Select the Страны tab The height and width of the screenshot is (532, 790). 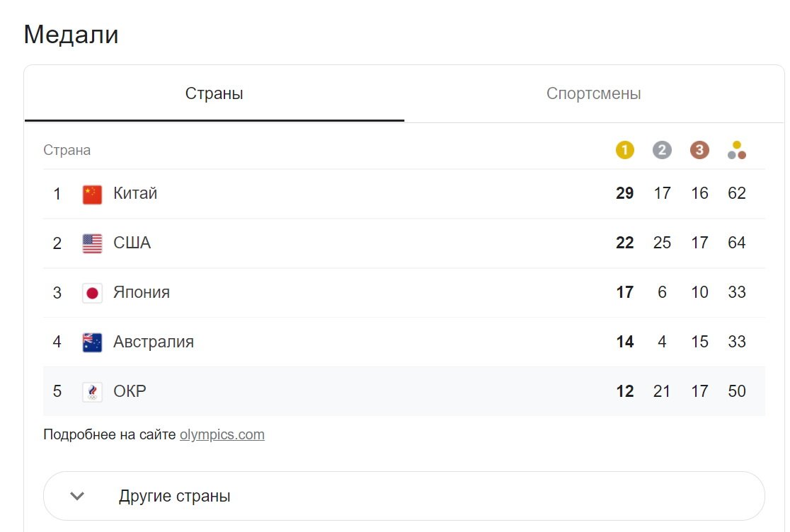tap(214, 94)
